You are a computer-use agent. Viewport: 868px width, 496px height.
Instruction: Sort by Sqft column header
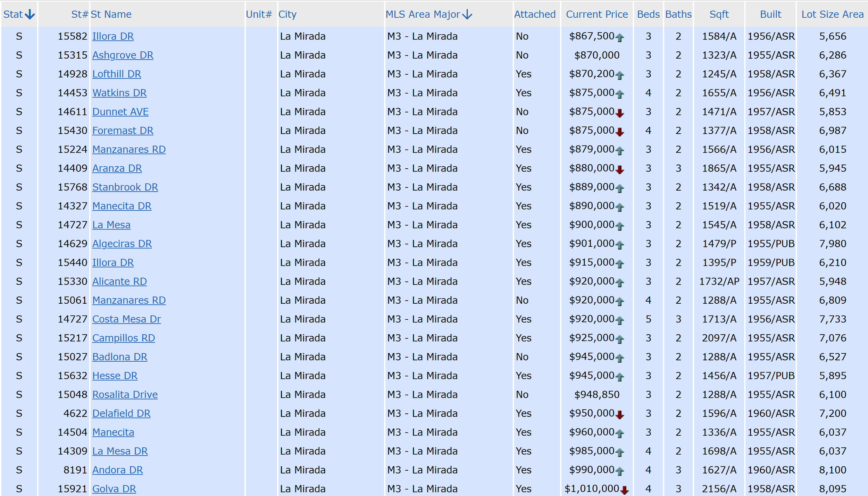click(x=719, y=14)
